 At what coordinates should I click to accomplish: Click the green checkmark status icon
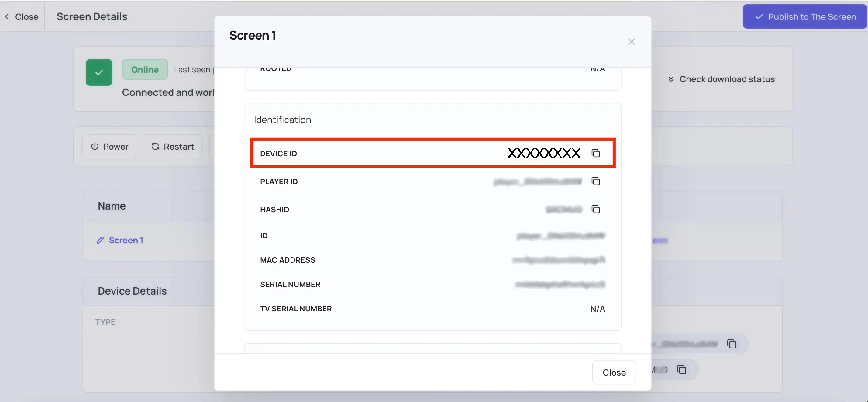(x=99, y=72)
